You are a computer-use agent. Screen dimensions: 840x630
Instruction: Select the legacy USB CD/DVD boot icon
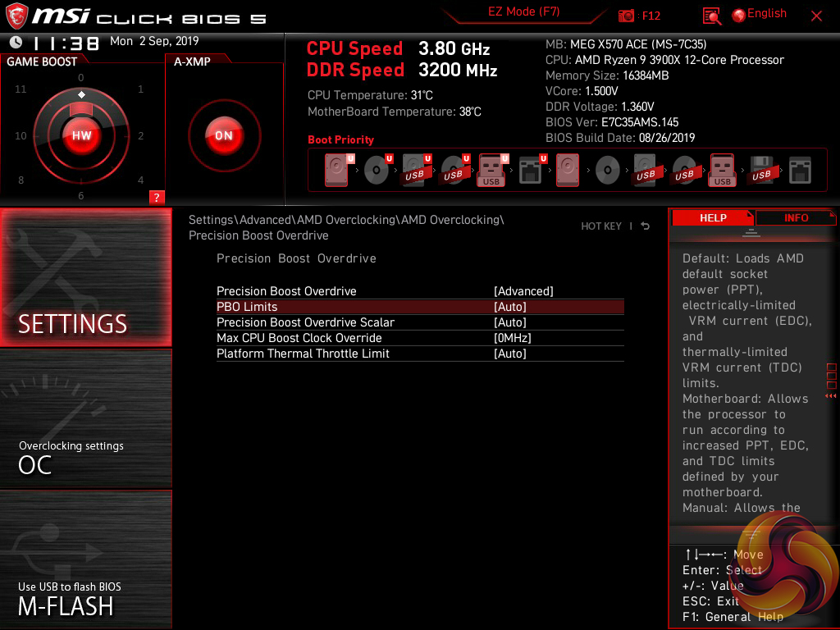pyautogui.click(x=684, y=171)
